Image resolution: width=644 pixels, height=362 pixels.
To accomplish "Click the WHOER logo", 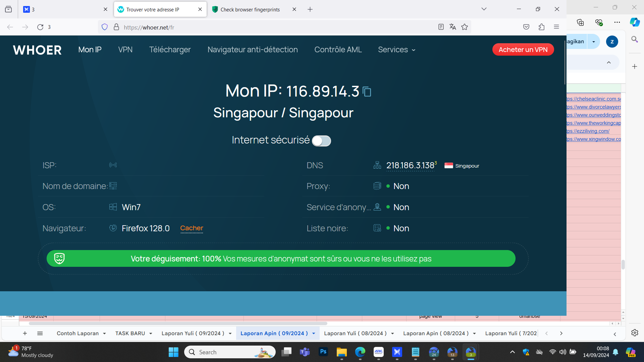I will [x=37, y=50].
